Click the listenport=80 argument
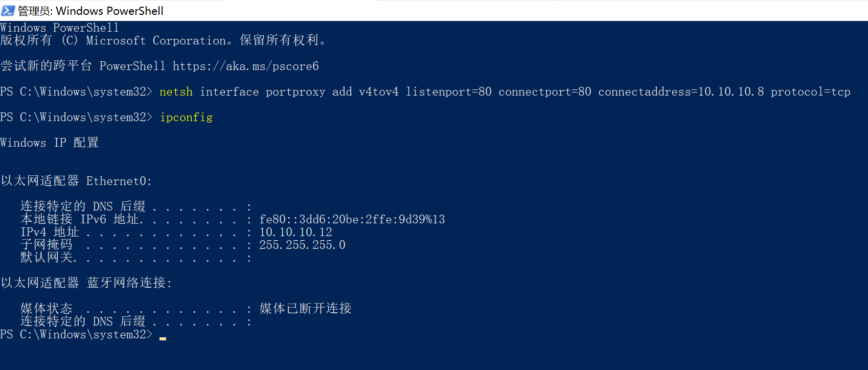This screenshot has height=370, width=868. coord(448,92)
